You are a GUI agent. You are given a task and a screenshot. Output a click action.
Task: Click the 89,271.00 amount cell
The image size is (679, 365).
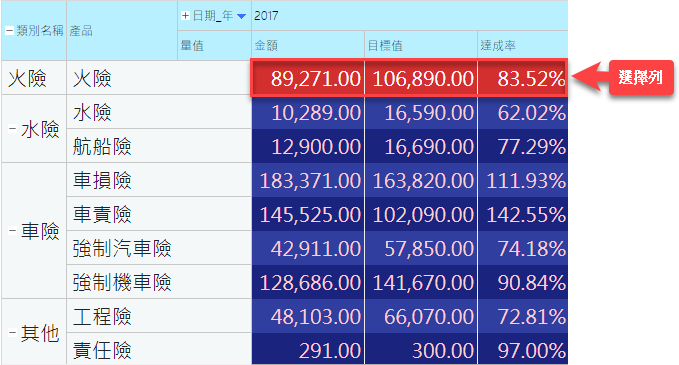tap(308, 78)
